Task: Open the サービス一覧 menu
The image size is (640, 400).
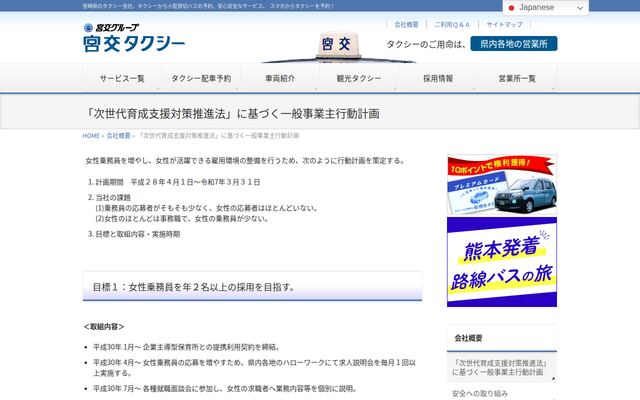Action: (122, 78)
